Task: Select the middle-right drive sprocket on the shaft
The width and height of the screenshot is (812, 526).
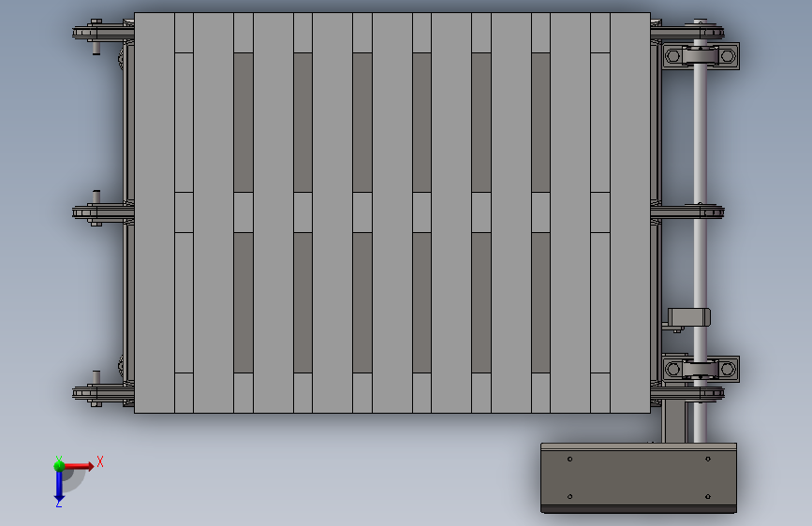Action: 687,212
